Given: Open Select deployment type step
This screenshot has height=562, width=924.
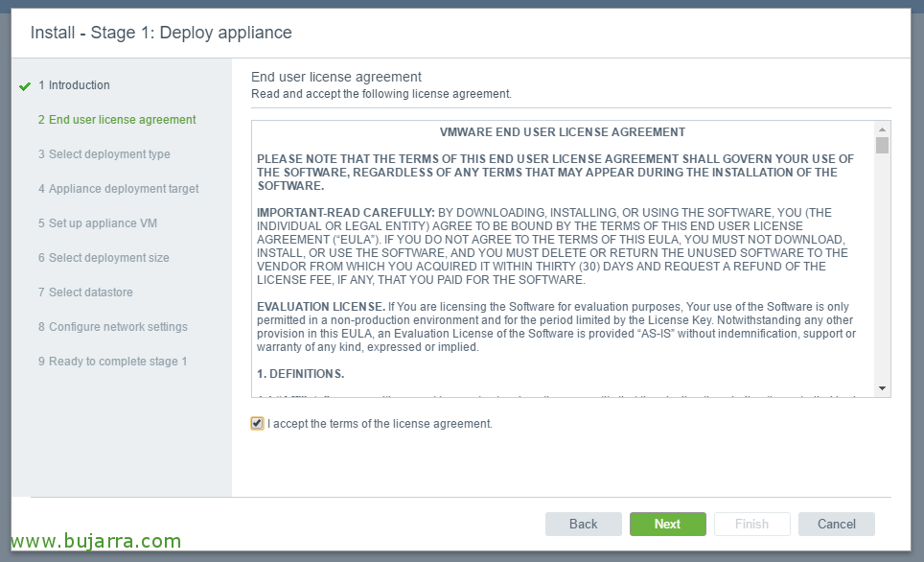Looking at the screenshot, I should 104,153.
